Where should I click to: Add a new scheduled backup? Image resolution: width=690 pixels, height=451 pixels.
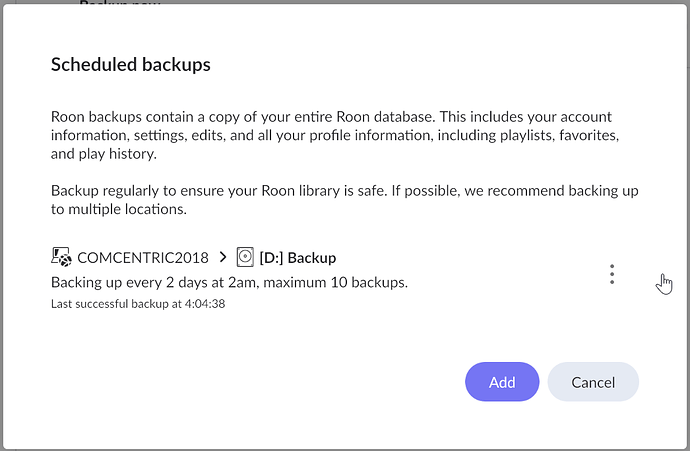pyautogui.click(x=502, y=382)
